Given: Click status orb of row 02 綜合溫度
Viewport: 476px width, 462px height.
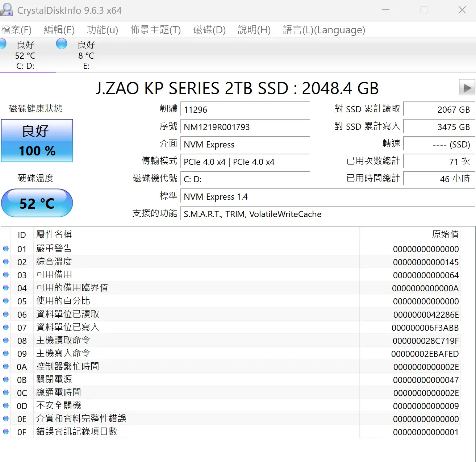Looking at the screenshot, I should (x=6, y=262).
